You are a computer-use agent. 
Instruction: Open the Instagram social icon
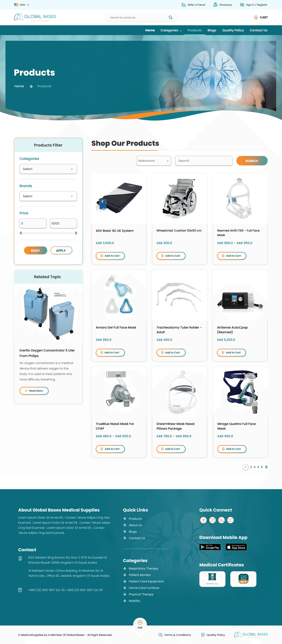tap(212, 520)
